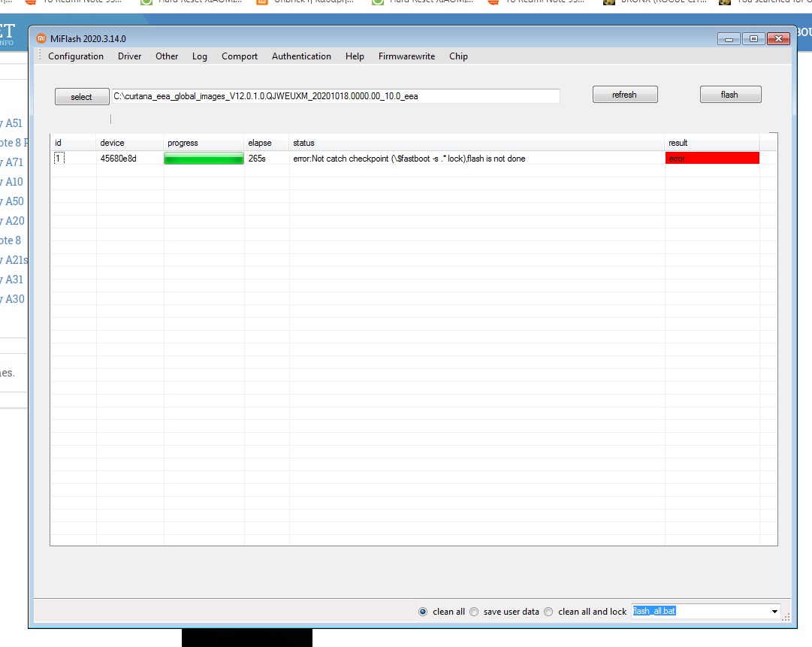Viewport: 812px width, 647px height.
Task: Click the A10 link in background browser
Action: point(11,182)
